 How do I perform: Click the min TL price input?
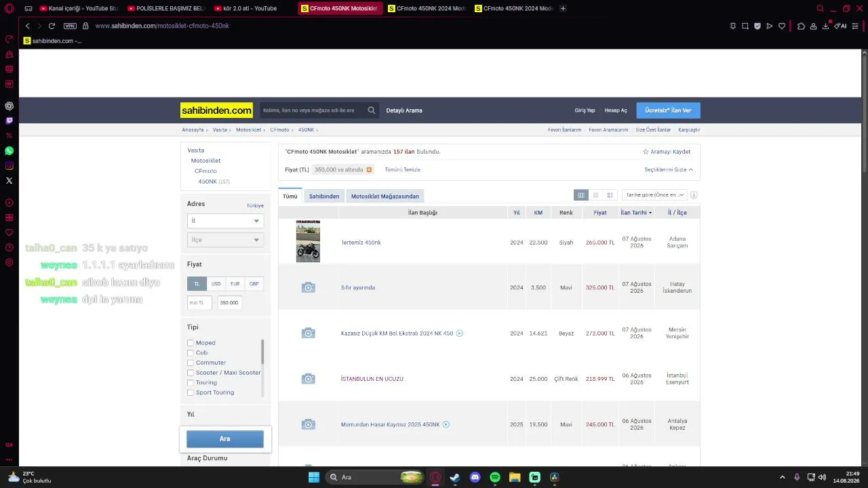[199, 303]
